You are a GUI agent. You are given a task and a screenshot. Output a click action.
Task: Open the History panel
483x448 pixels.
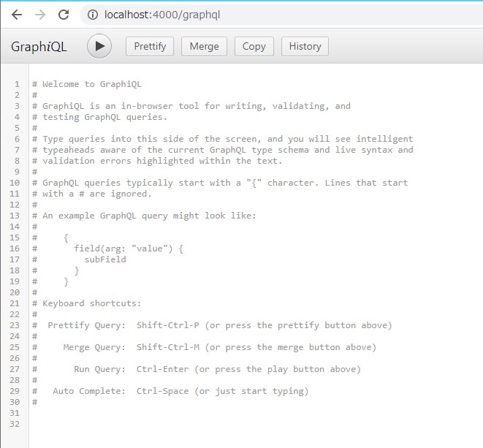[305, 47]
